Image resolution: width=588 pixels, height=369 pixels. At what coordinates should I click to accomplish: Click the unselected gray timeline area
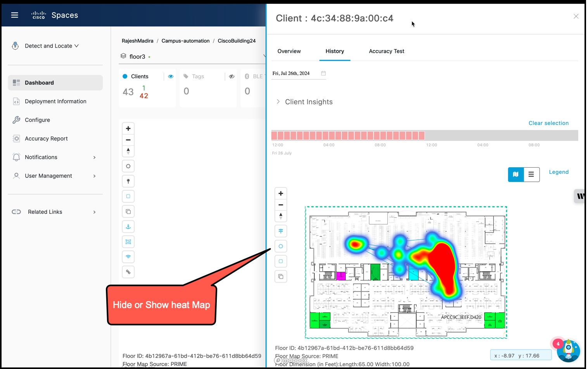tap(501, 135)
